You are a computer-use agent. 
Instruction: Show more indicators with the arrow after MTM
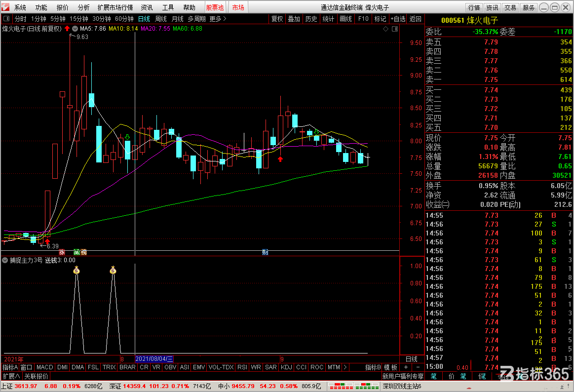pyautogui.click(x=345, y=367)
